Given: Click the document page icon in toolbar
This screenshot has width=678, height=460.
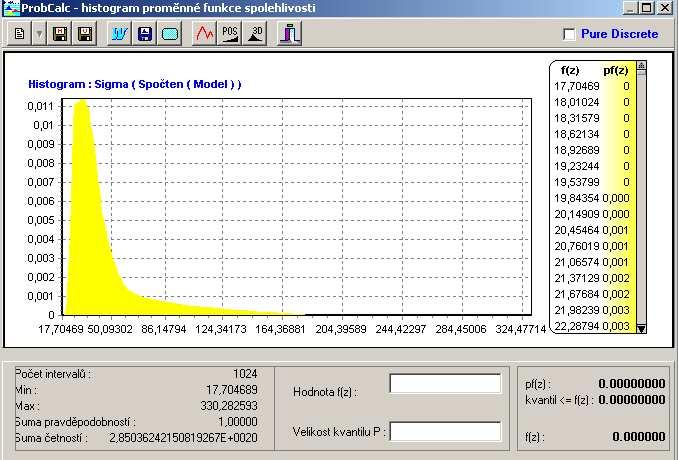Looking at the screenshot, I should pos(19,34).
